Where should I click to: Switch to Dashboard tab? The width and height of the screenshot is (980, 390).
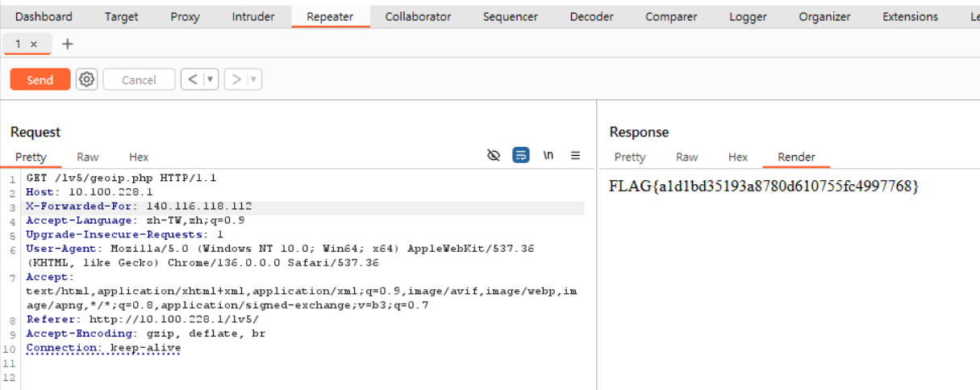point(44,16)
